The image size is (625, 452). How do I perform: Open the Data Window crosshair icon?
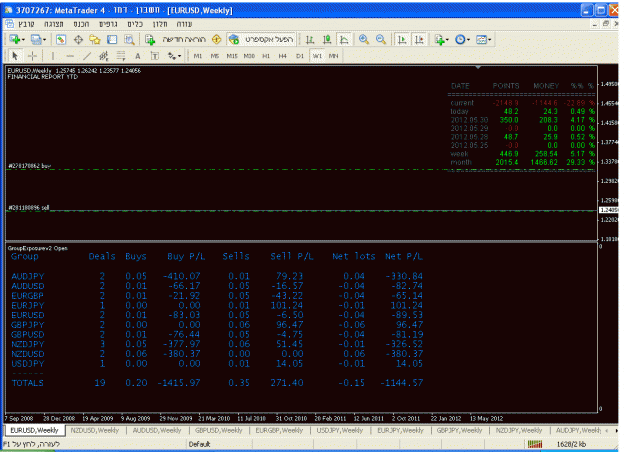(78, 39)
